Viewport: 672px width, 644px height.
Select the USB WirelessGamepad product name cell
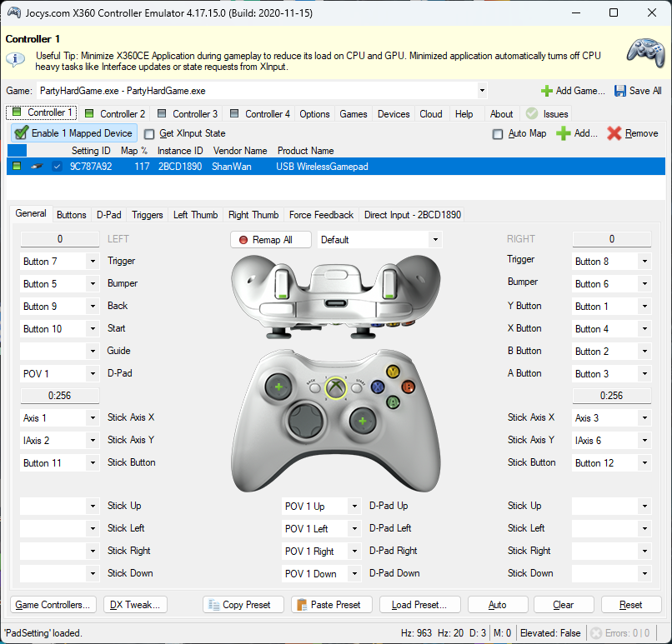[x=322, y=167]
